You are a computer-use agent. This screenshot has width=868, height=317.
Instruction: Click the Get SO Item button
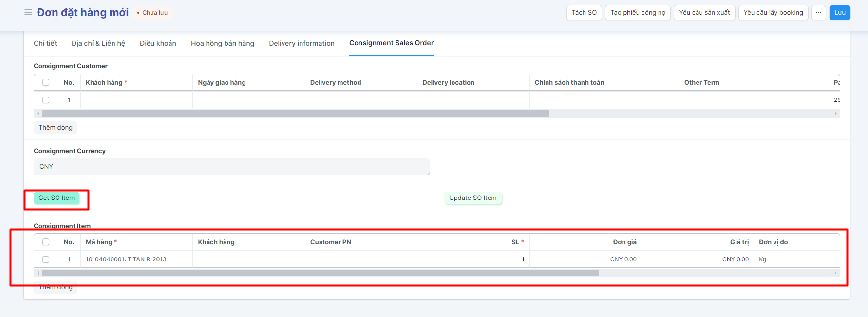[x=57, y=198]
